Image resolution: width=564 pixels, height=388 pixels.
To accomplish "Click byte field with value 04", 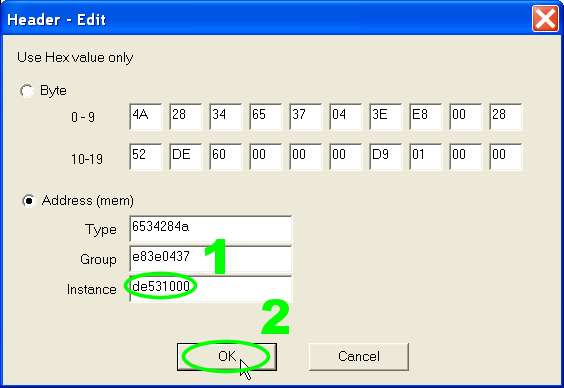I will tap(345, 117).
